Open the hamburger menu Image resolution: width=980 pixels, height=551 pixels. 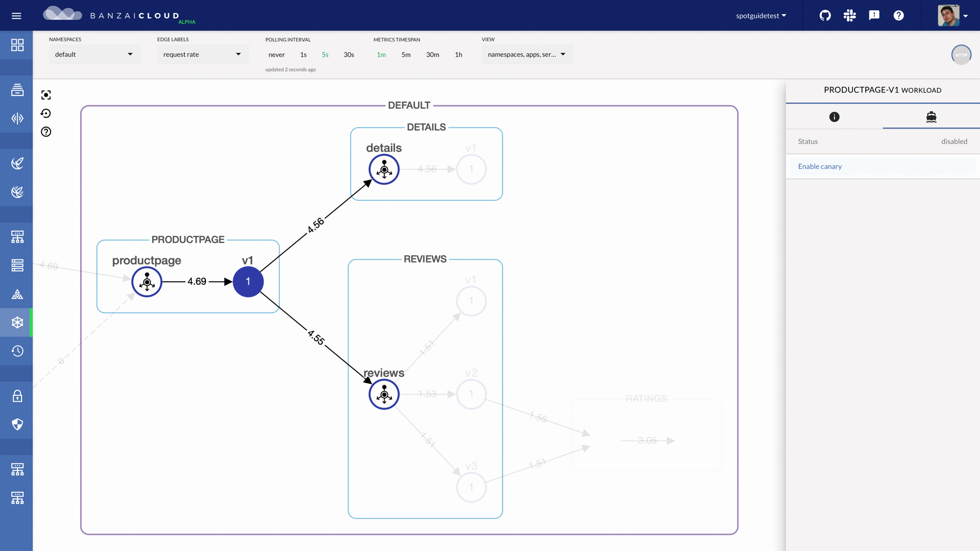click(x=16, y=16)
